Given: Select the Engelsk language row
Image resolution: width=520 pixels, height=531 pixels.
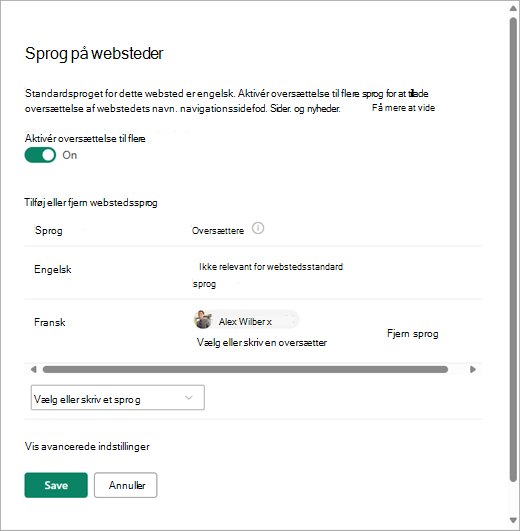Looking at the screenshot, I should 253,273.
